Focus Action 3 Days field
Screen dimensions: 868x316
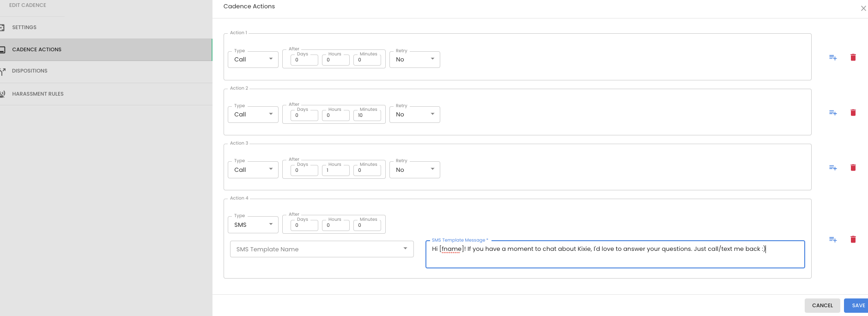point(304,170)
